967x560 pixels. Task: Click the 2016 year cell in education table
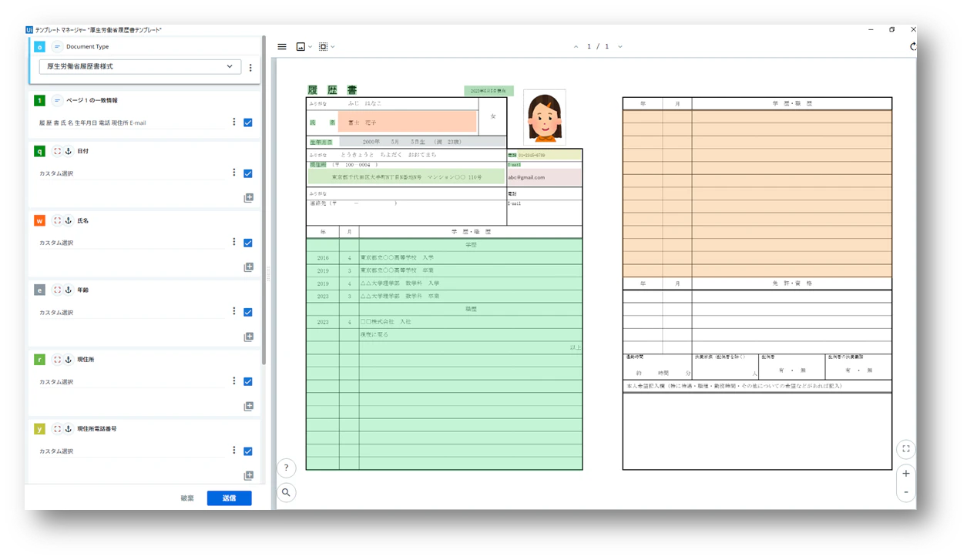(322, 258)
